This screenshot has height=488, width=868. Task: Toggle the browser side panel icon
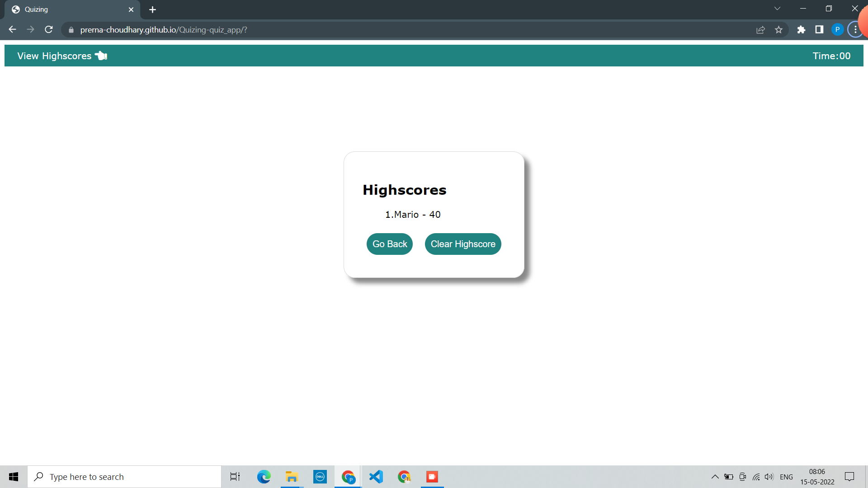tap(819, 30)
